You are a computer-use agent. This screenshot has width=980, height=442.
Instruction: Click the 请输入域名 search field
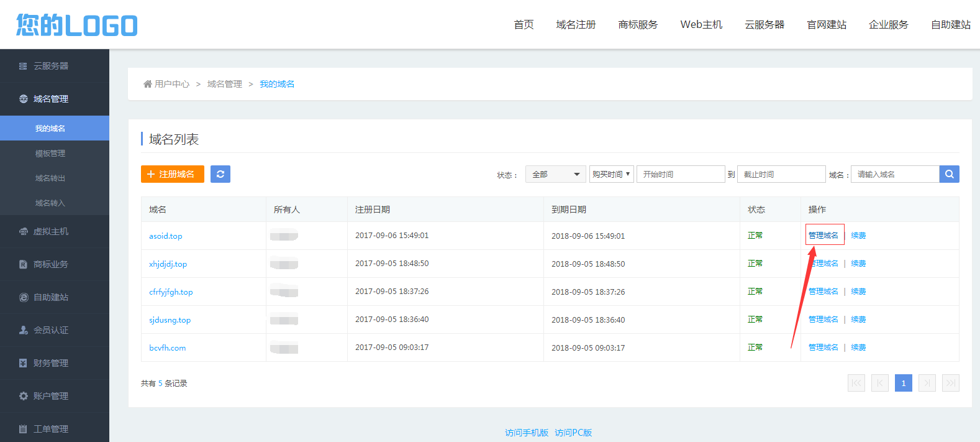(894, 174)
